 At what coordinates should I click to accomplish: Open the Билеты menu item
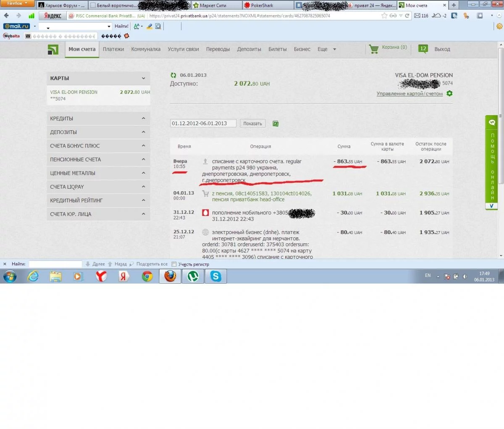[x=278, y=49]
